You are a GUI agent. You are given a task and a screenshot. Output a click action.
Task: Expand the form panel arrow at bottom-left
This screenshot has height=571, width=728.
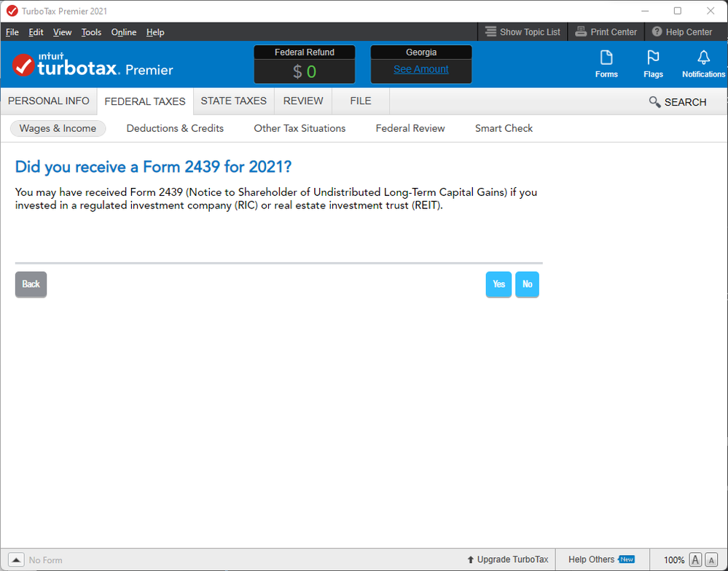[x=16, y=560]
